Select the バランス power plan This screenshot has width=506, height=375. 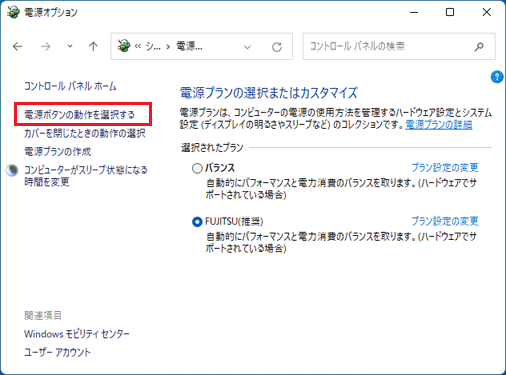197,168
